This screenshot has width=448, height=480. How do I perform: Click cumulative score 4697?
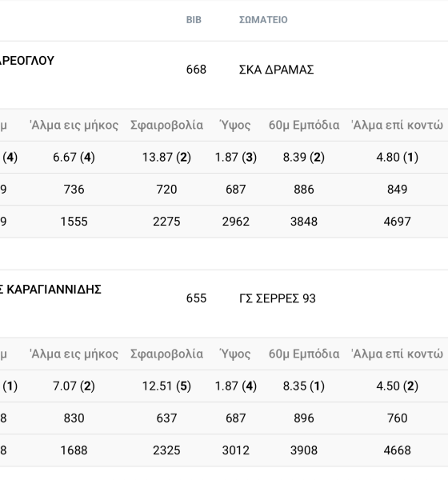click(x=397, y=222)
